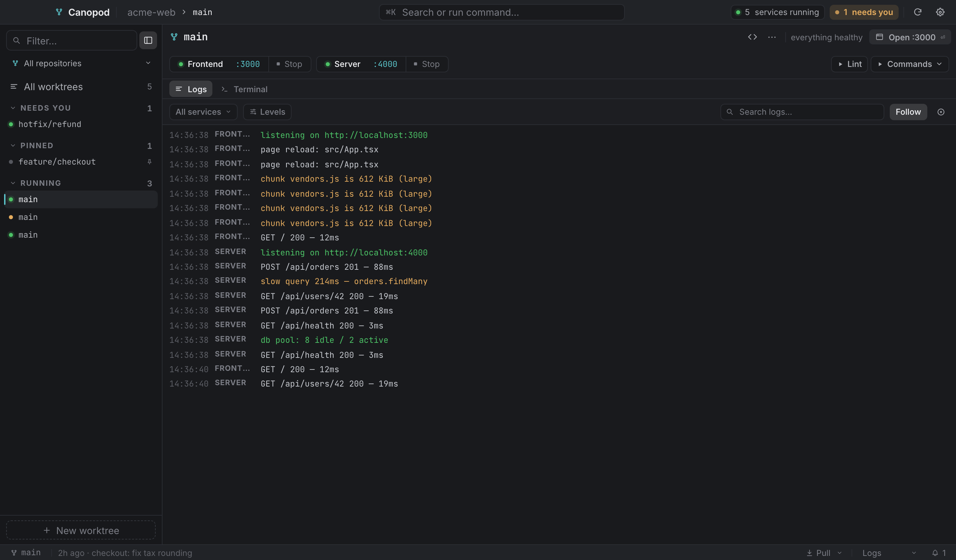Viewport: 956px width, 560px height.
Task: Stop the Frontend service
Action: click(290, 64)
